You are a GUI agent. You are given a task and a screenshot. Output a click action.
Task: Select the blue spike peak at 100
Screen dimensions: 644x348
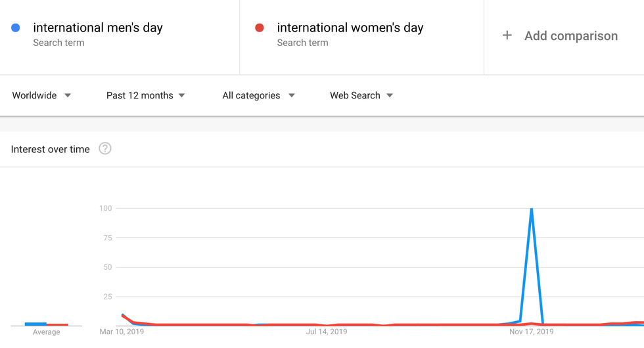pyautogui.click(x=531, y=209)
